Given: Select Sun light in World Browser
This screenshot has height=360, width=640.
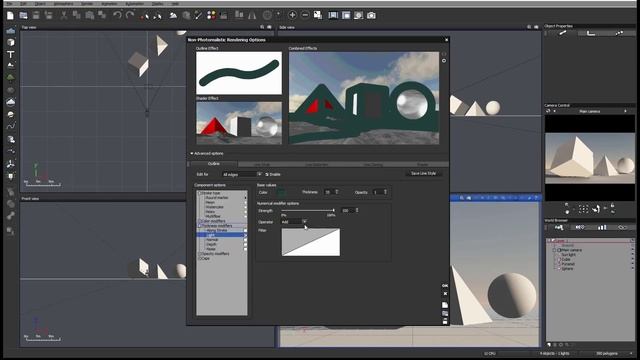Looking at the screenshot, I should 568,255.
